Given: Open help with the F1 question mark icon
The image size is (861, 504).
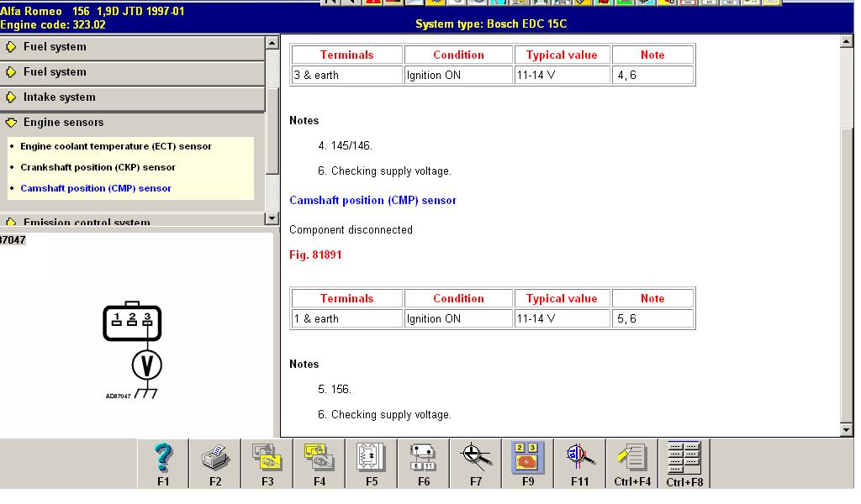Looking at the screenshot, I should click(x=163, y=464).
